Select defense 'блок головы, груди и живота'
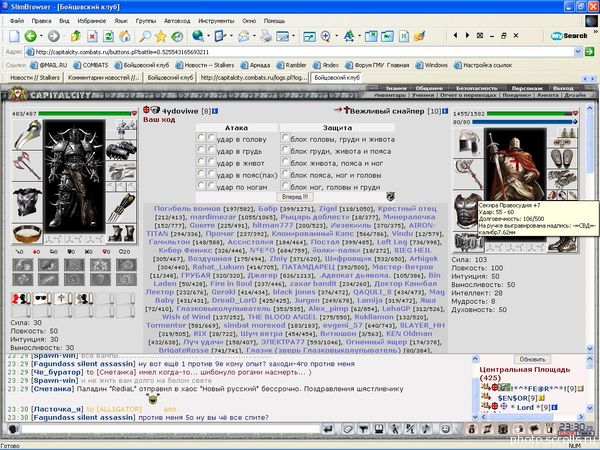This screenshot has width=600, height=450. tap(286, 138)
